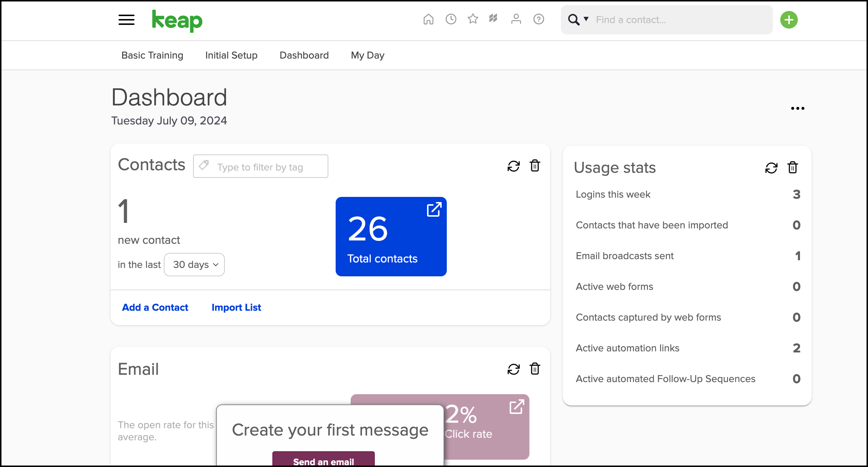Expand the 30 days period dropdown

[194, 265]
